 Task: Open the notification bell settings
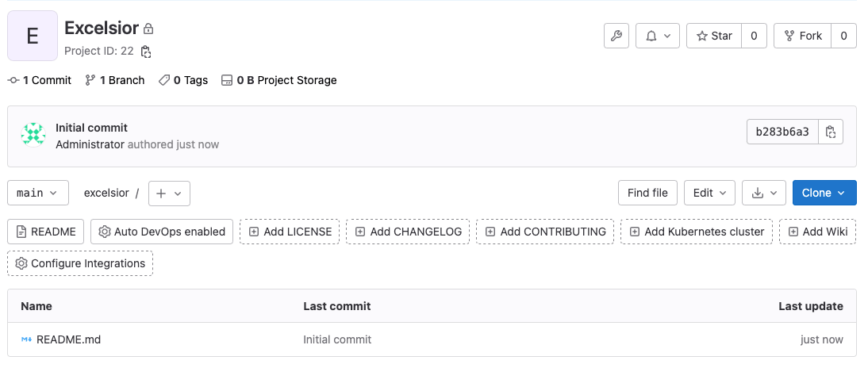pos(657,36)
